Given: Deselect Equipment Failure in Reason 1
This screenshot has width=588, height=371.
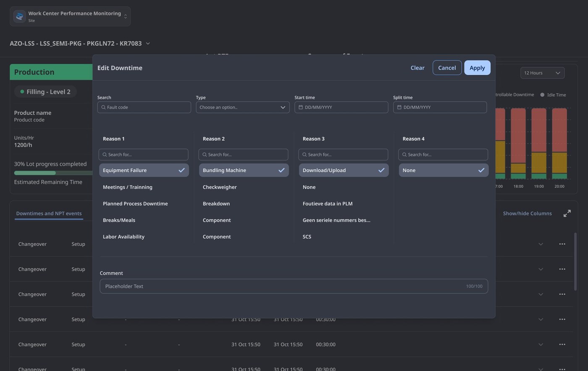Looking at the screenshot, I should point(144,170).
